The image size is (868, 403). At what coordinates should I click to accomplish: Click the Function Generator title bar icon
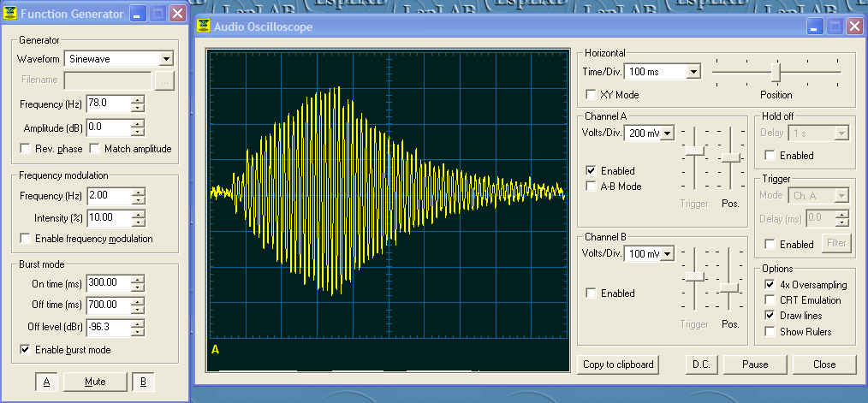(10, 14)
